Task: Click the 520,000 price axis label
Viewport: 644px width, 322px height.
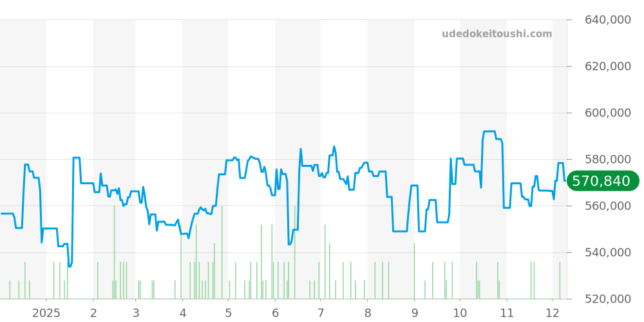Action: (607, 299)
